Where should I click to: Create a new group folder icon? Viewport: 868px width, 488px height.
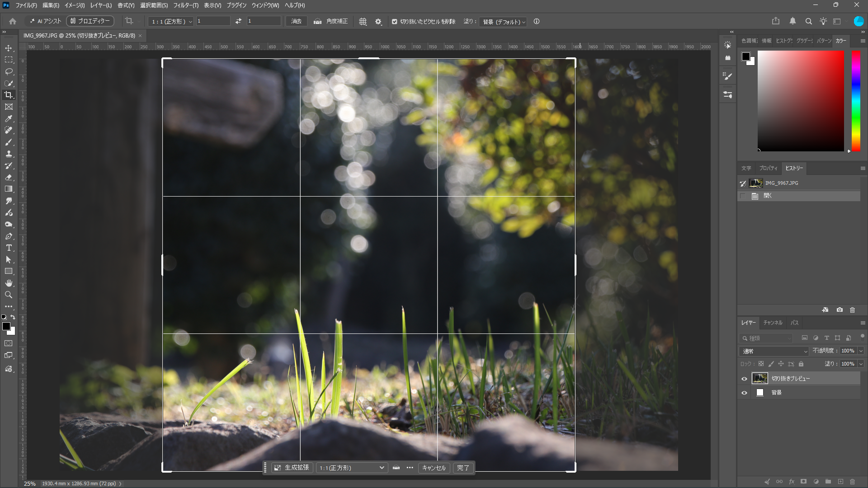click(x=828, y=482)
